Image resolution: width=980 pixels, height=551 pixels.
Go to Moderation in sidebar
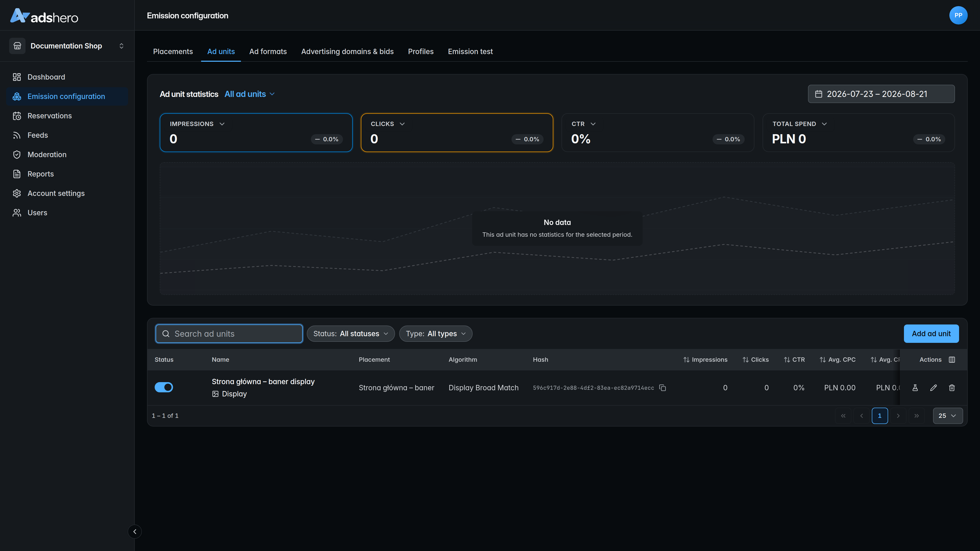47,154
